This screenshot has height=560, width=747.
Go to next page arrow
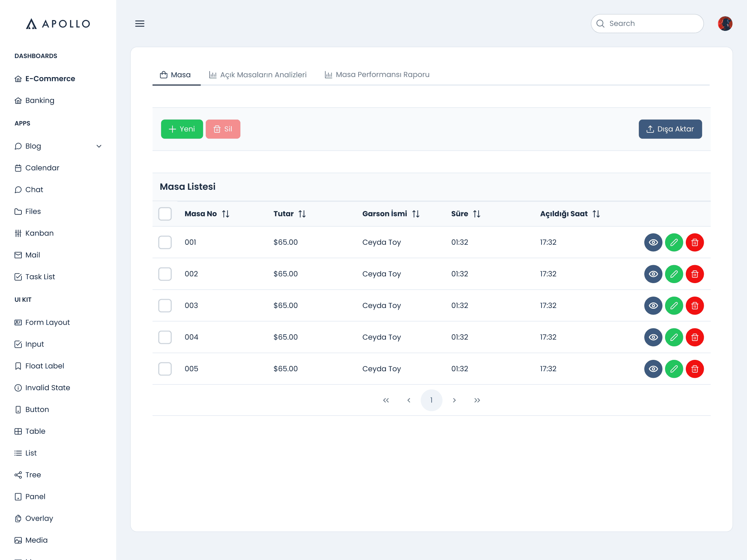(454, 400)
